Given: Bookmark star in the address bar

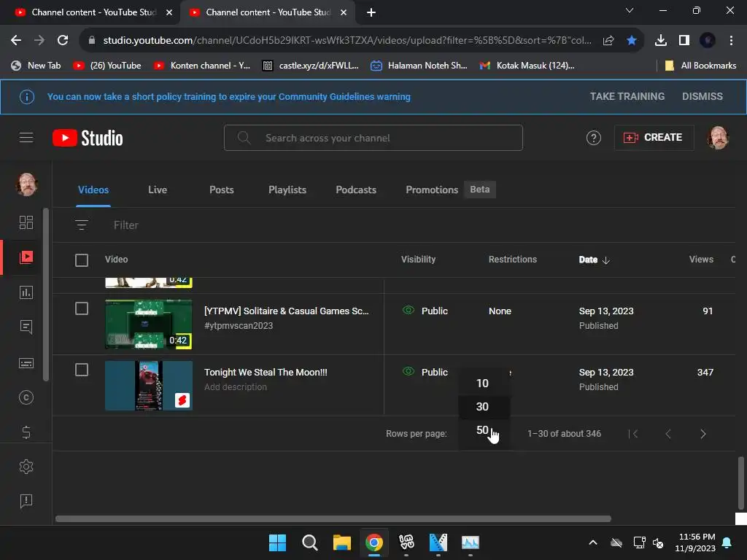Looking at the screenshot, I should pos(632,41).
